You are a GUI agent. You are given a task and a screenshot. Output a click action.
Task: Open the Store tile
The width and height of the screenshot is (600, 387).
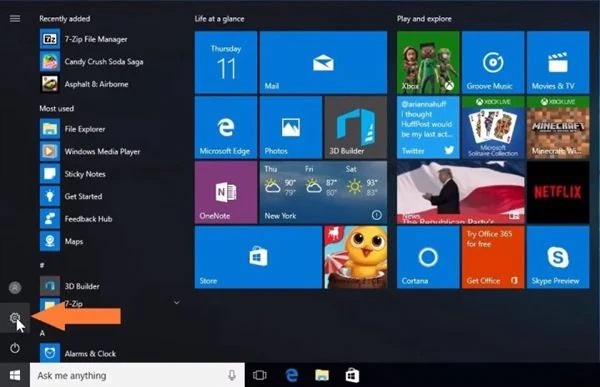pos(258,257)
